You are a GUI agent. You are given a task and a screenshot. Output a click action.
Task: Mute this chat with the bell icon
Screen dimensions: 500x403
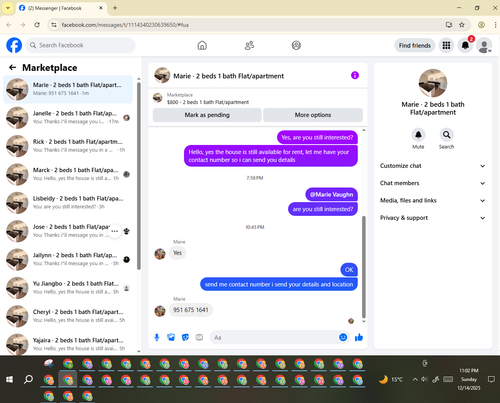tap(418, 135)
